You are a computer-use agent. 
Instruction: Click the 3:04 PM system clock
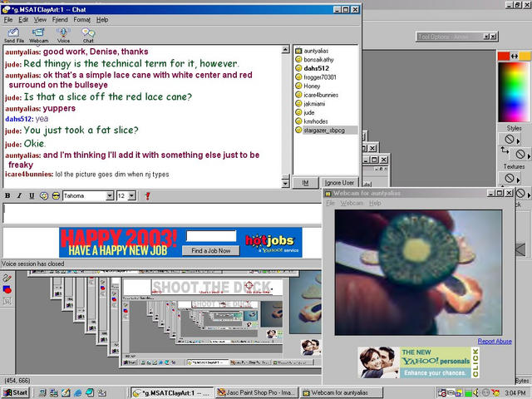(515, 393)
